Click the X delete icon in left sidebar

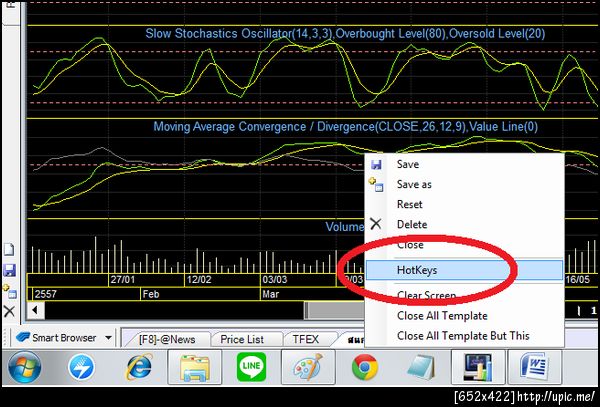click(x=9, y=311)
